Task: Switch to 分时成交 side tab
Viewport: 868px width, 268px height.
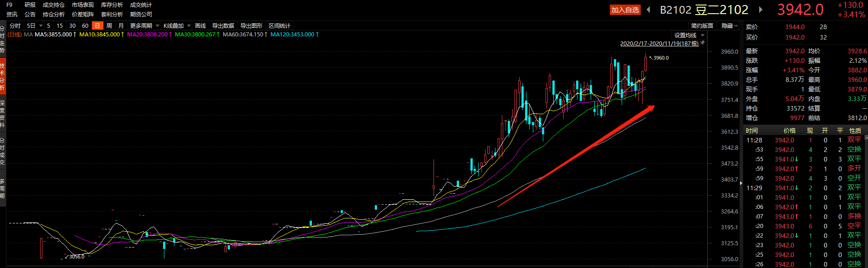Action: (x=2, y=152)
